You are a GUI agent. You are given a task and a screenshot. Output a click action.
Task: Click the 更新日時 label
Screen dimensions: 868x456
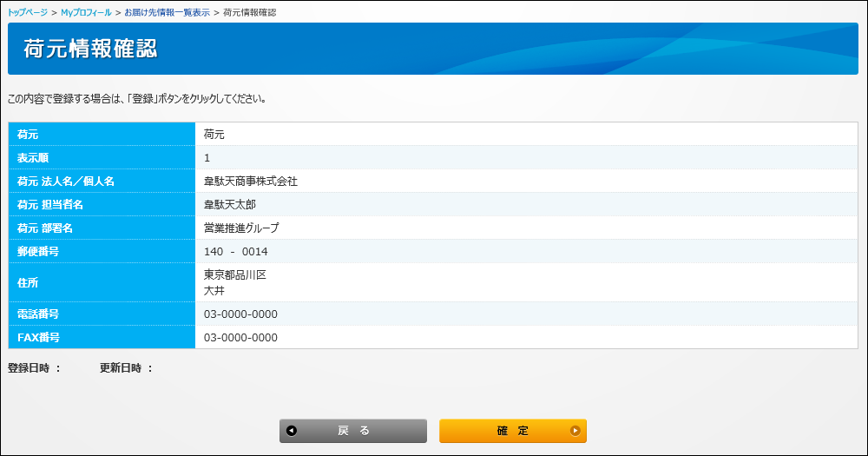point(126,368)
